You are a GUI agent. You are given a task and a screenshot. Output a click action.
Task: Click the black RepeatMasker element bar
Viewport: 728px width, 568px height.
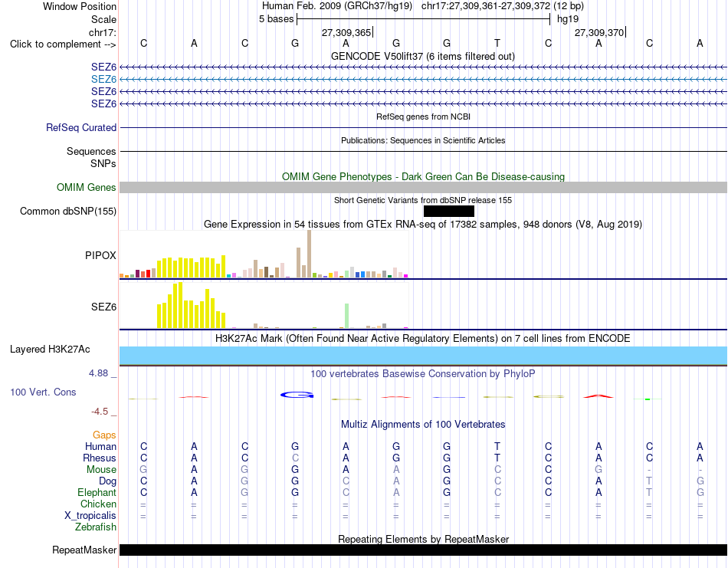[423, 550]
